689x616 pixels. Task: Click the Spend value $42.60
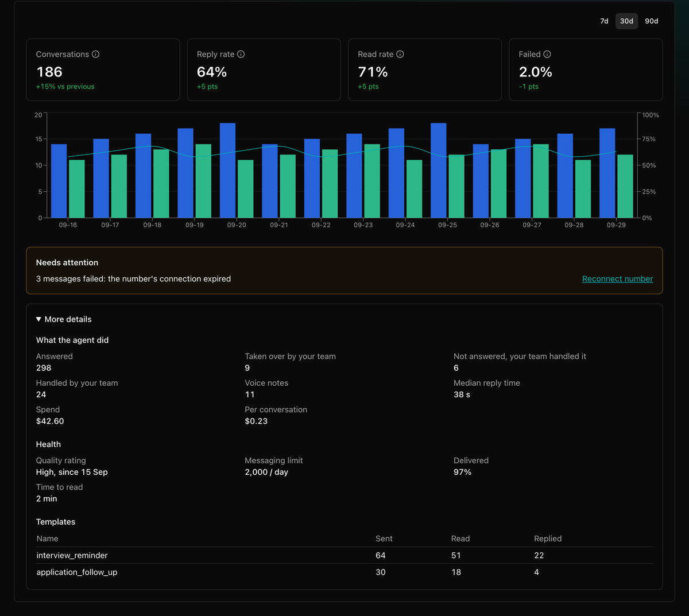(x=50, y=421)
